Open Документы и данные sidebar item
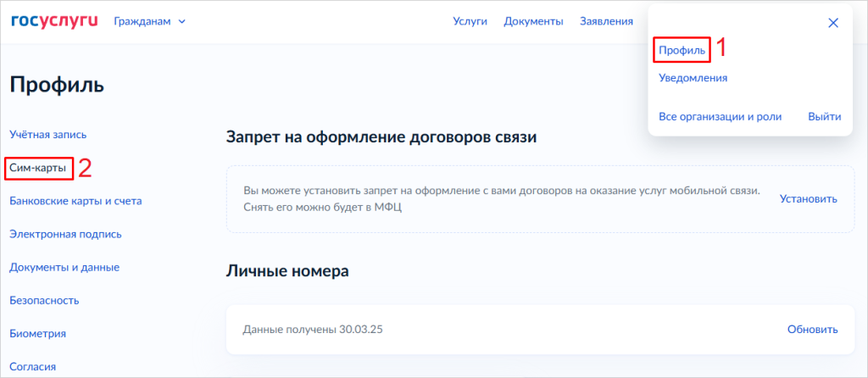Image resolution: width=868 pixels, height=378 pixels. [64, 267]
